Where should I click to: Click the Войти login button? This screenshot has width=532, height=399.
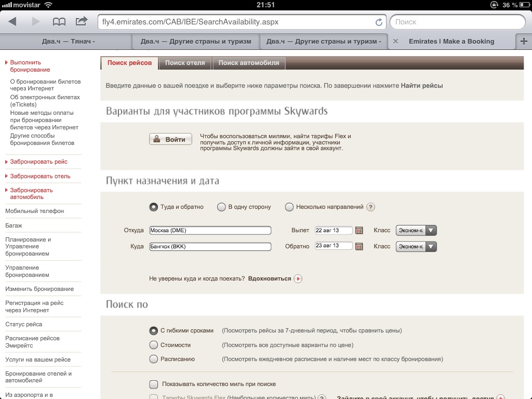[170, 139]
